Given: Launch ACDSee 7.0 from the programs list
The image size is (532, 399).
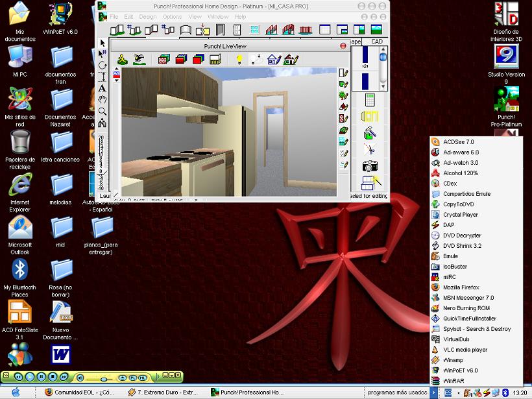Looking at the screenshot, I should (x=476, y=142).
